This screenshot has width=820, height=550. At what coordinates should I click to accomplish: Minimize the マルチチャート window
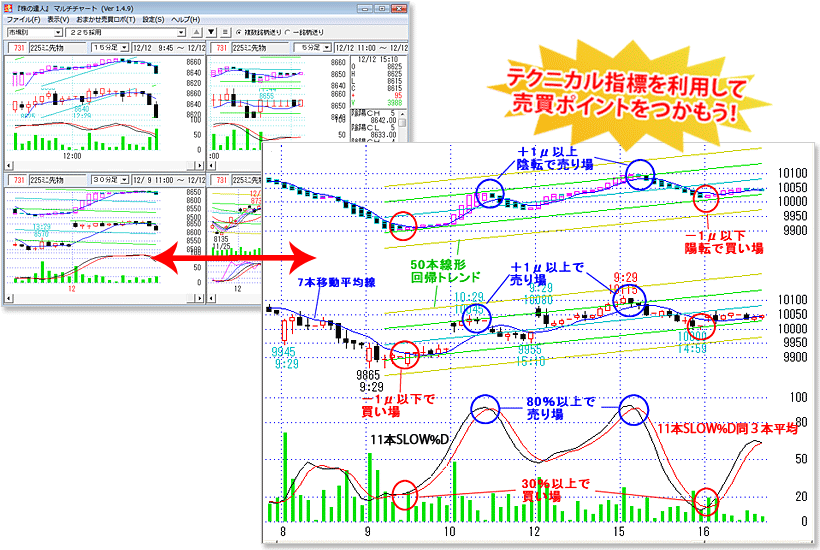coord(365,8)
